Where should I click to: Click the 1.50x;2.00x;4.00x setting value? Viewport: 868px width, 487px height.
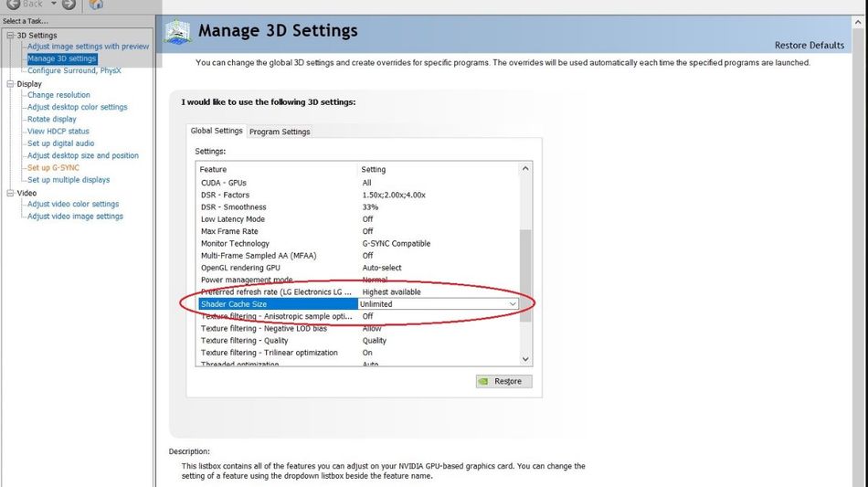[394, 195]
